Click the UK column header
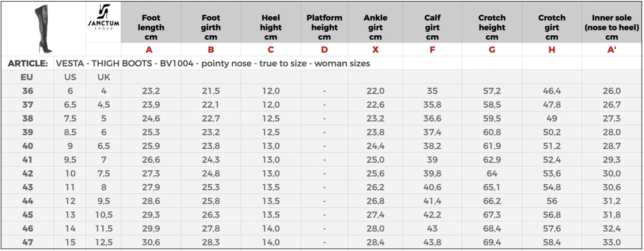The height and width of the screenshot is (251, 644). click(103, 77)
